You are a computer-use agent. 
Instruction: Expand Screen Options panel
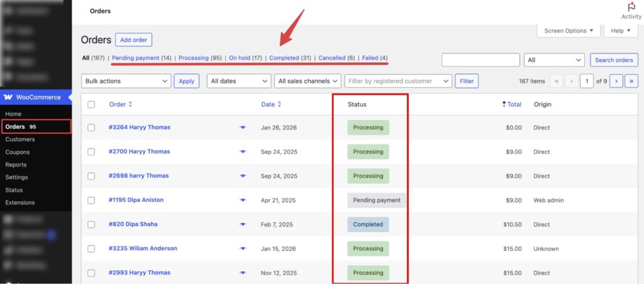click(569, 31)
